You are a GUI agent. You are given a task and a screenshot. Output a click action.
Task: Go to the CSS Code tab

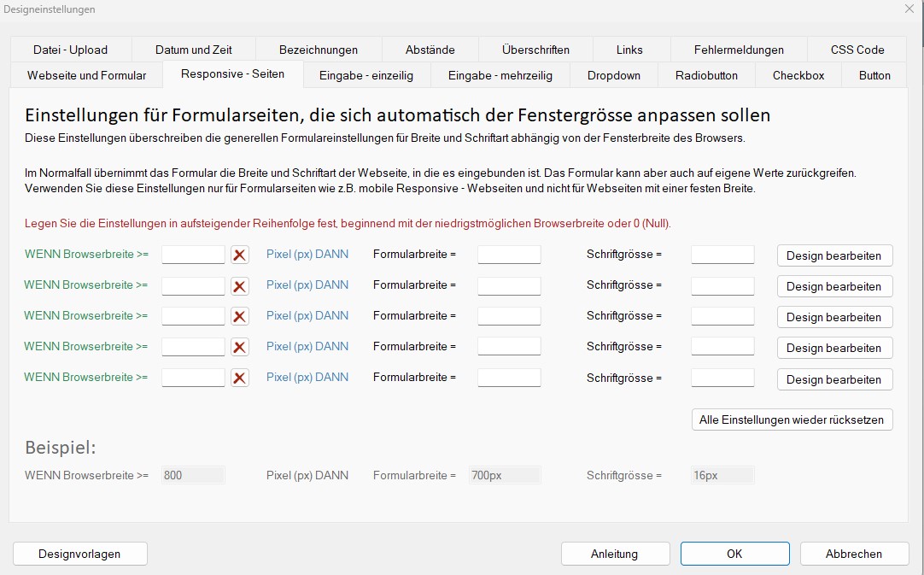857,50
